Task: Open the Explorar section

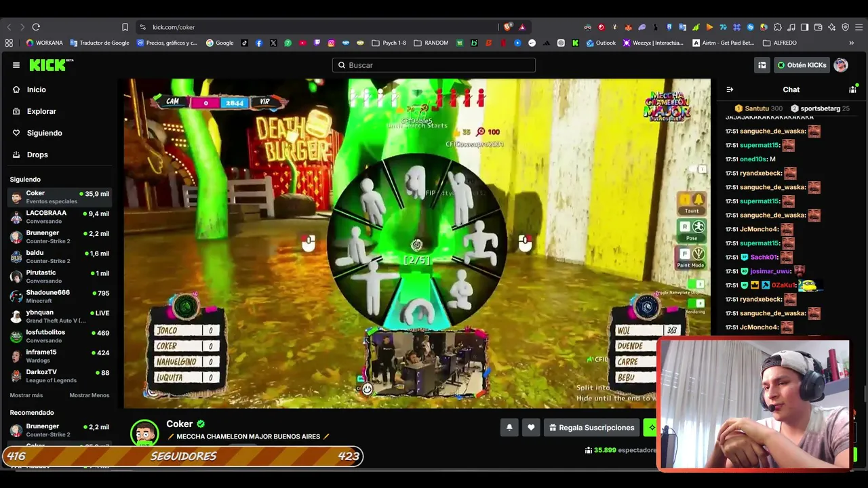Action: [41, 111]
